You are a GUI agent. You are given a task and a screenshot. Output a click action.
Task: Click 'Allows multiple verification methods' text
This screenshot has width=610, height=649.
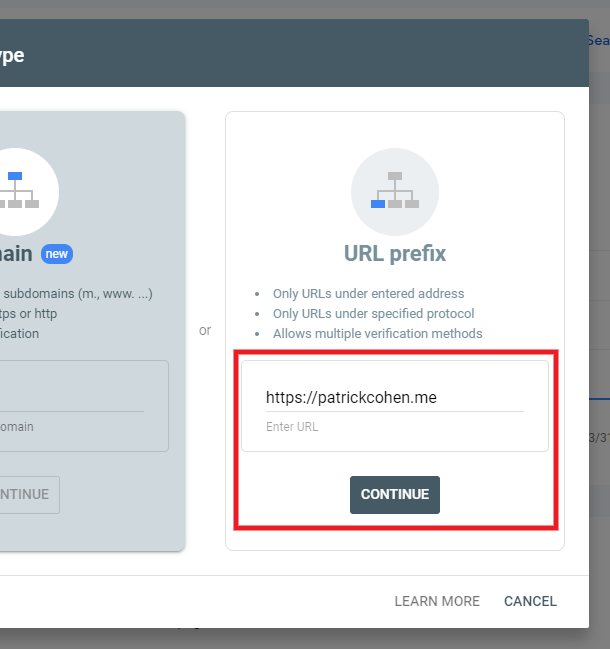377,333
